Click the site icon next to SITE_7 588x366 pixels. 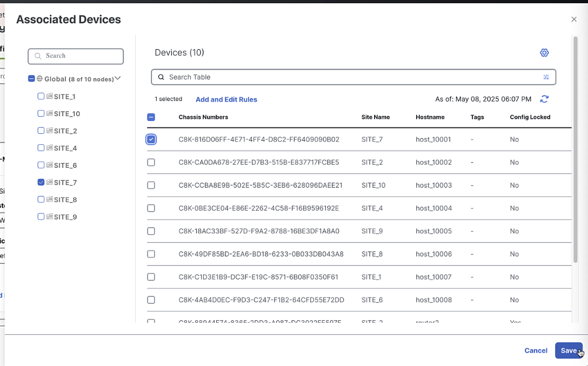click(50, 182)
